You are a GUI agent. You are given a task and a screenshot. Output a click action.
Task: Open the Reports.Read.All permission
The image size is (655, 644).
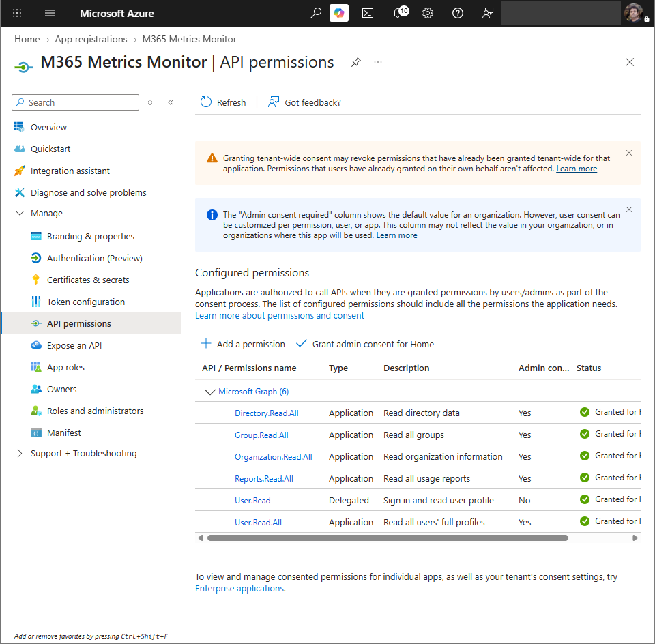(263, 479)
